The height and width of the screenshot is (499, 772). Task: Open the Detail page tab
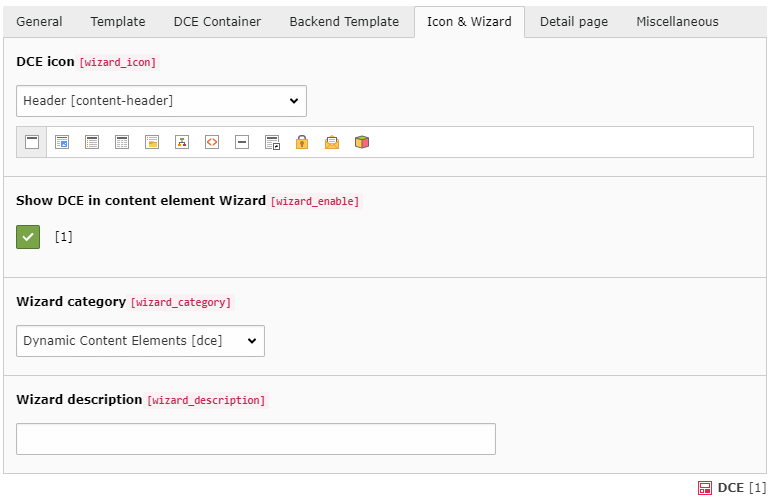573,22
